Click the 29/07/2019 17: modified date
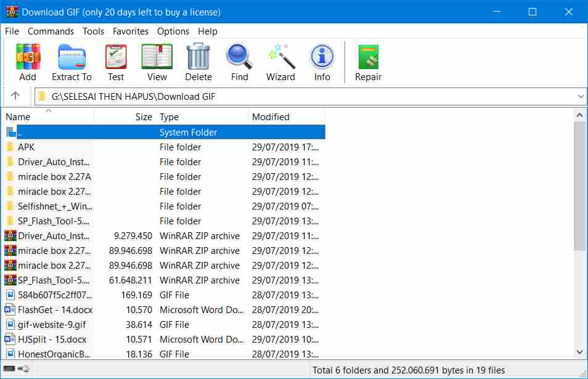 point(285,147)
